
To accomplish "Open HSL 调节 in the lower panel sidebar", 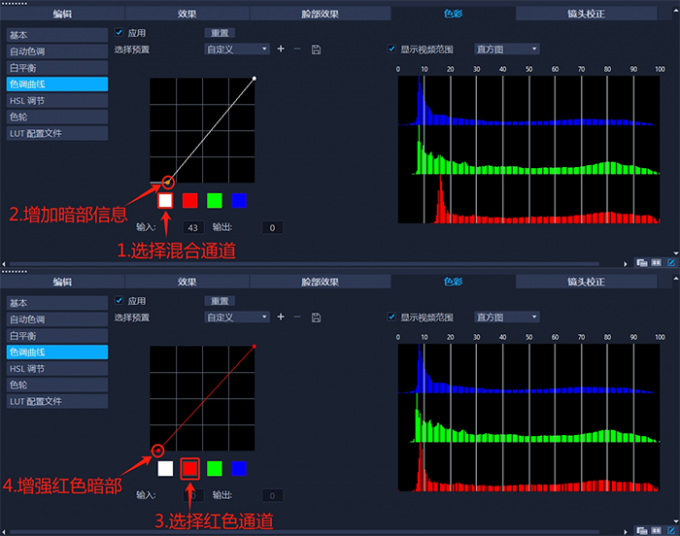I will (57, 369).
